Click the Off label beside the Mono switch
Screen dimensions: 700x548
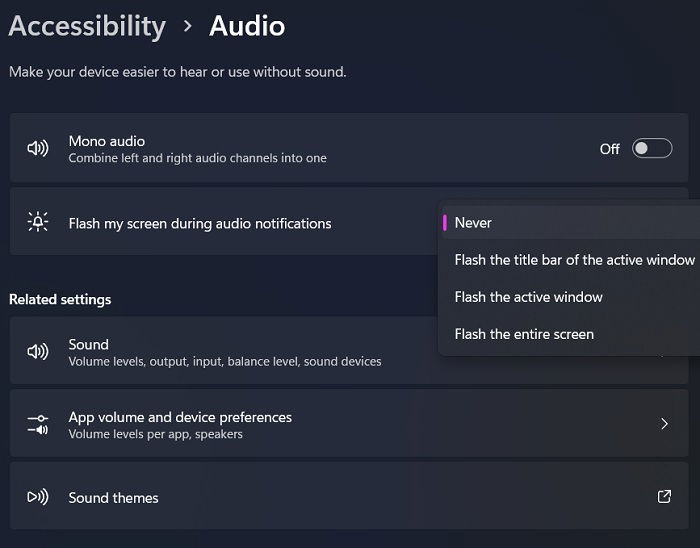[x=609, y=149]
